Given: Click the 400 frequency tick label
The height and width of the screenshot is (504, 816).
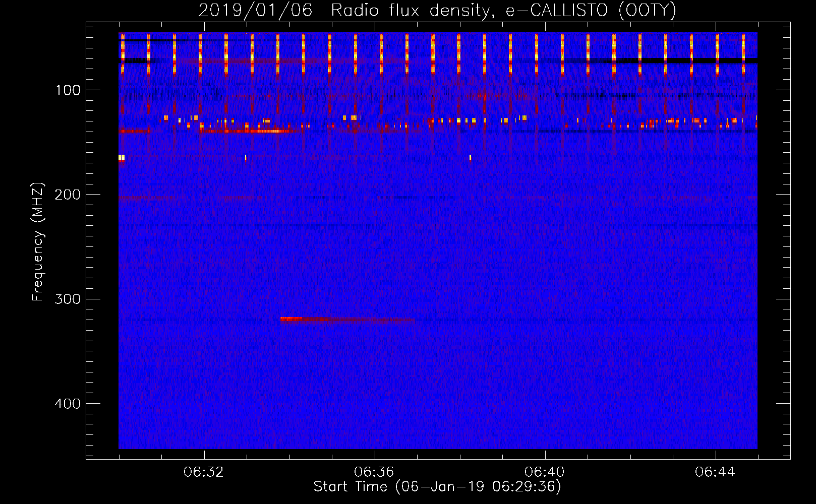Looking at the screenshot, I should pos(68,404).
